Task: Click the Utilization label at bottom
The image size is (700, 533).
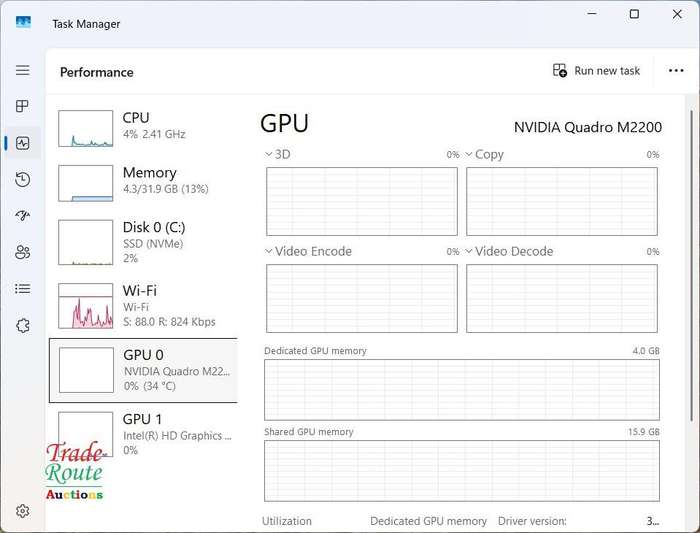Action: [287, 521]
